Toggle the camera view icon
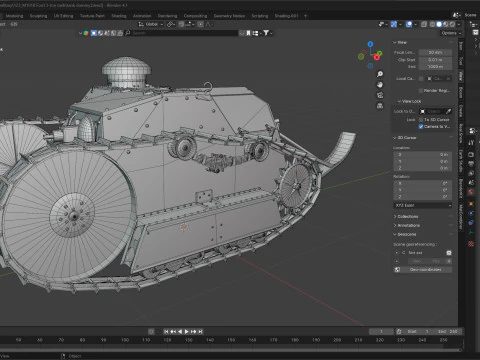480x360 pixels. [380, 95]
